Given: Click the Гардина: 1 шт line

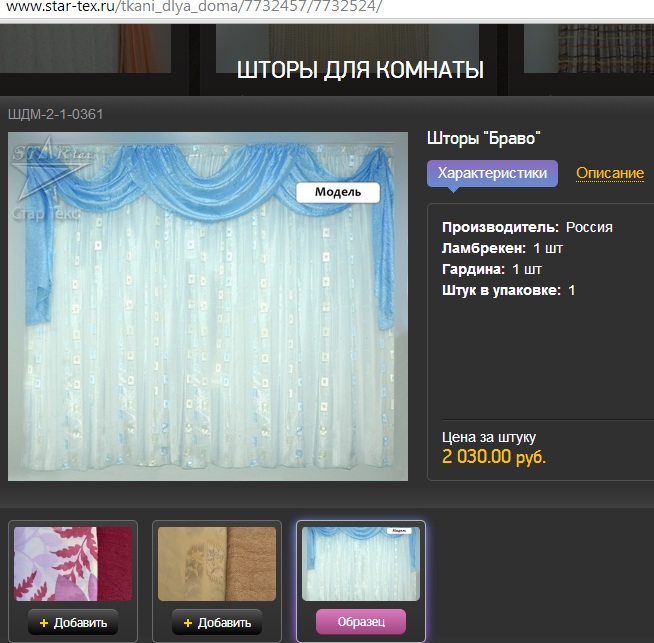Looking at the screenshot, I should (492, 269).
